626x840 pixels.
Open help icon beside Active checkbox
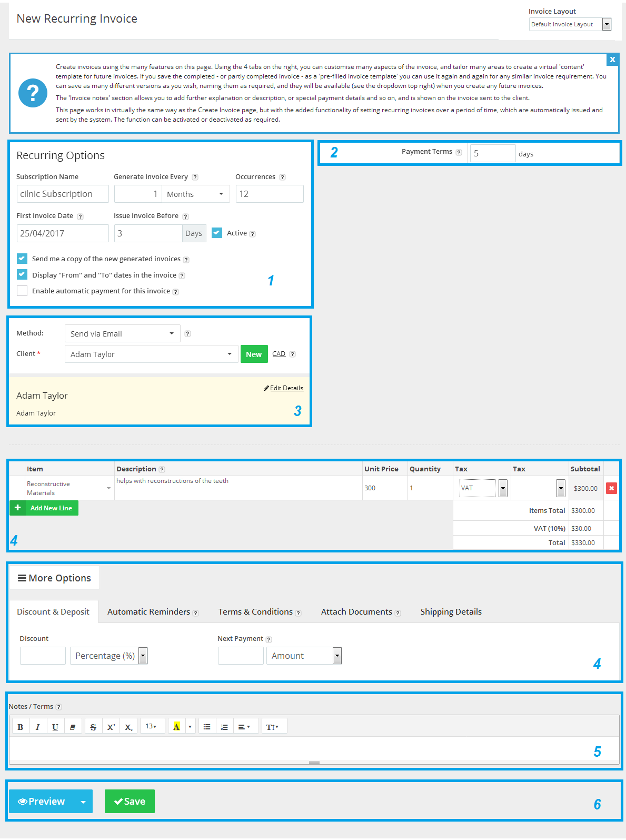point(253,234)
